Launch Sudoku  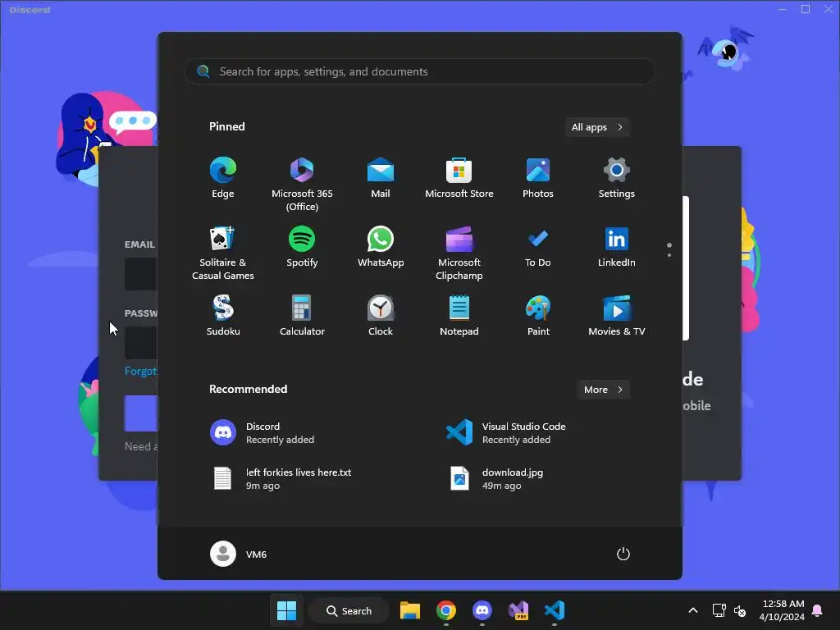[223, 317]
